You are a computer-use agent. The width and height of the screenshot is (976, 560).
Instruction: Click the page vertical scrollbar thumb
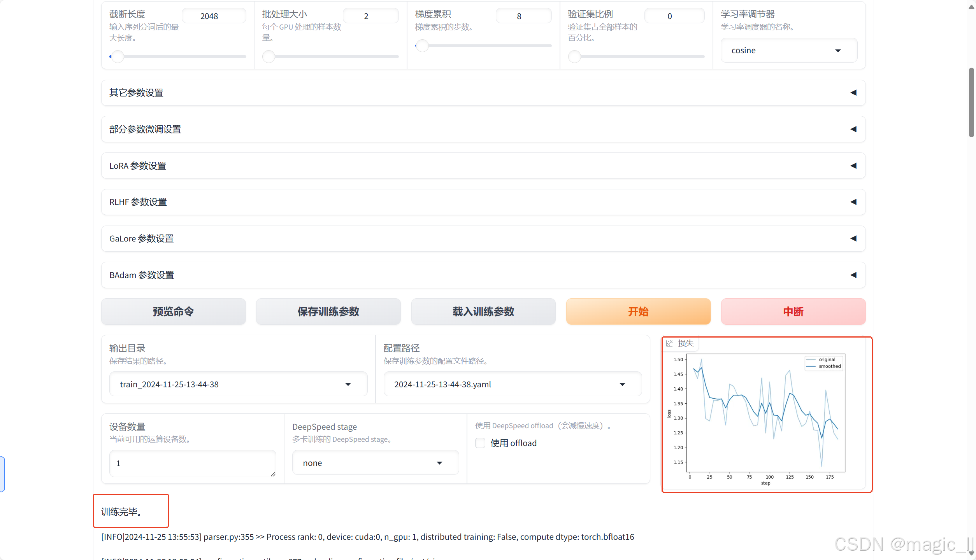[x=971, y=102]
